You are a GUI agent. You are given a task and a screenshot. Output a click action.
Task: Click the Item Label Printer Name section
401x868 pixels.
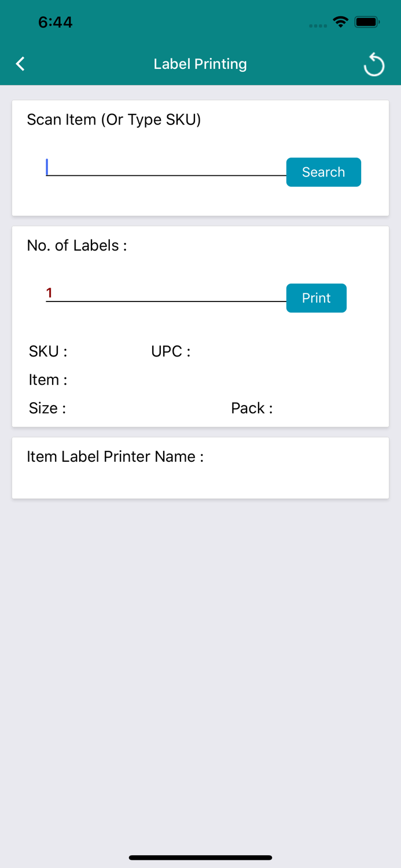[115, 457]
